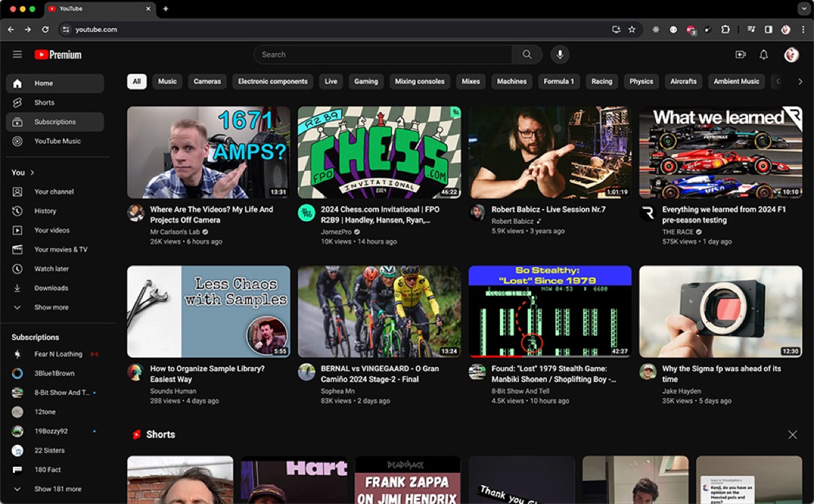Open watch History
814x504 pixels.
coord(55,211)
